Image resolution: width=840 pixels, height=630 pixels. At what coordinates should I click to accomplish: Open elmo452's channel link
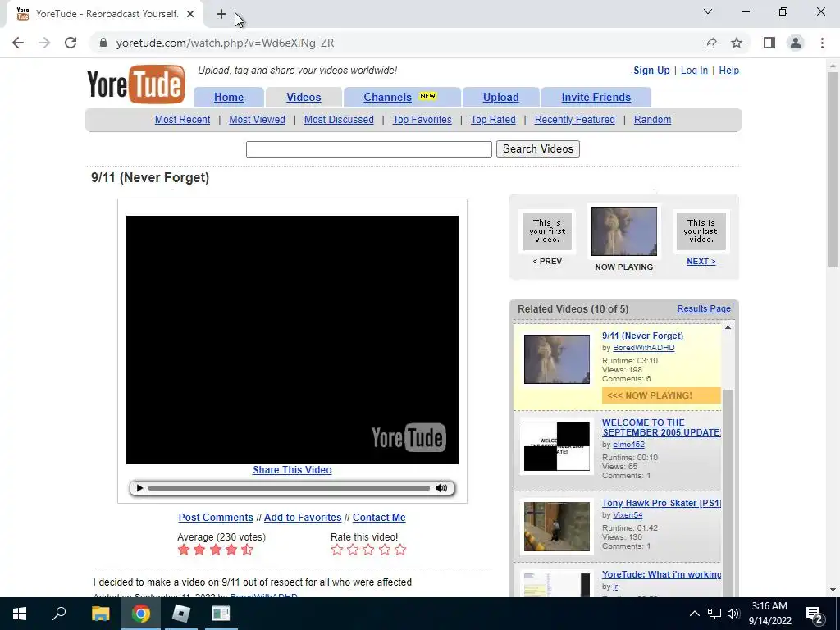pyautogui.click(x=629, y=445)
